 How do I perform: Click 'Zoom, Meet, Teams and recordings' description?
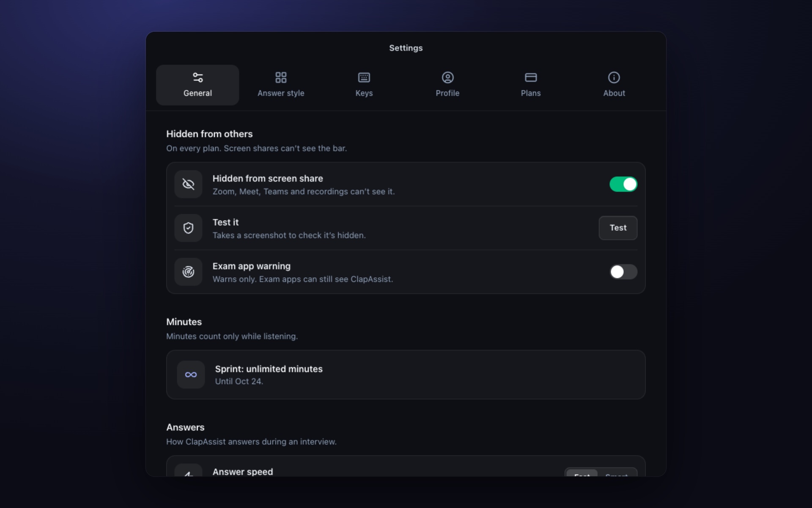click(303, 191)
